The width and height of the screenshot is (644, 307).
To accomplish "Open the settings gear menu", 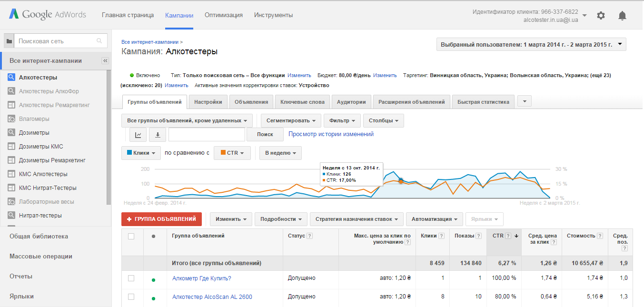I will pos(601,15).
